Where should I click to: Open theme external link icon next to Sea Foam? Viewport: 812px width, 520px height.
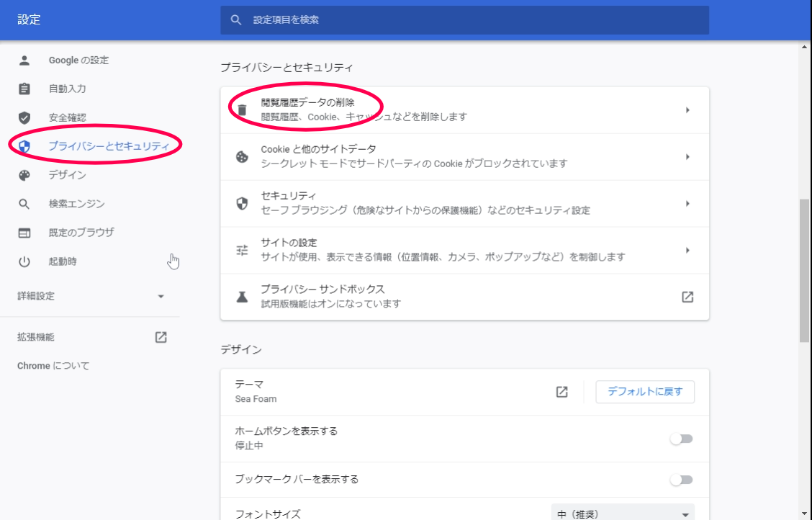click(561, 392)
